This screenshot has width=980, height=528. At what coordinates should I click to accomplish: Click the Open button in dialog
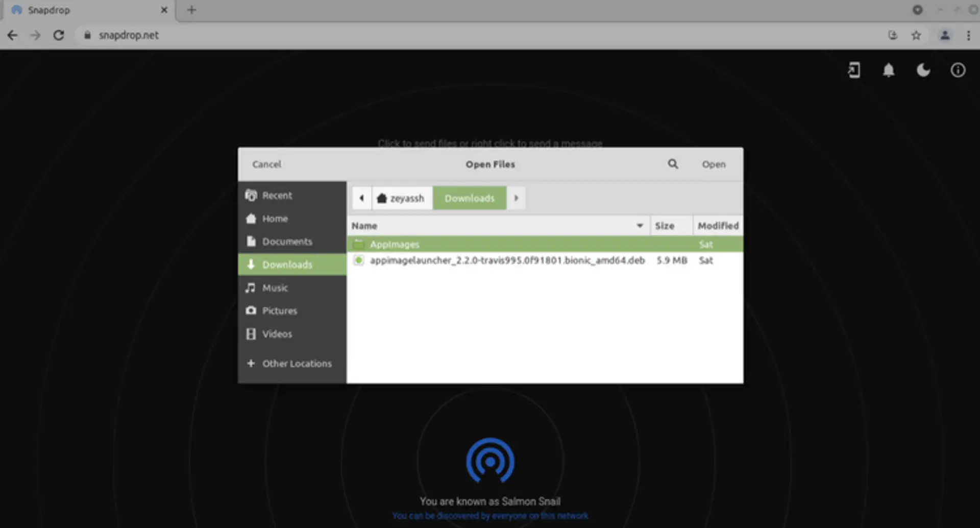click(x=714, y=164)
